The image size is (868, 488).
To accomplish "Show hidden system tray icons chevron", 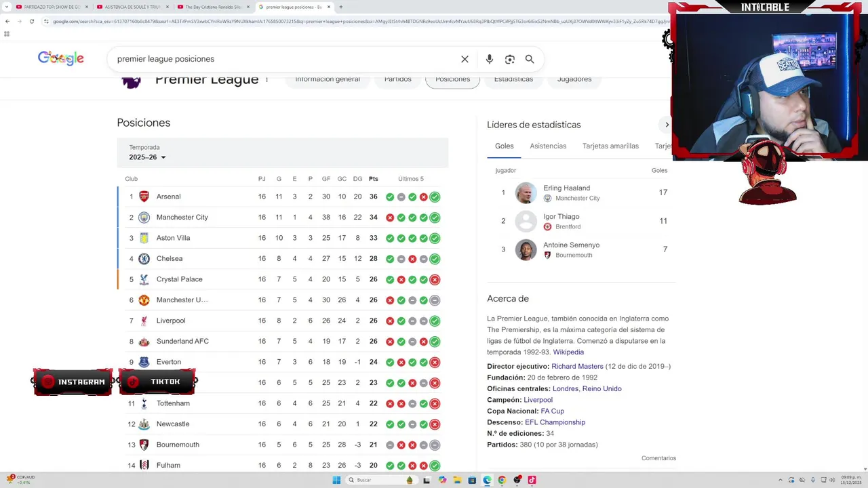I will pyautogui.click(x=781, y=480).
